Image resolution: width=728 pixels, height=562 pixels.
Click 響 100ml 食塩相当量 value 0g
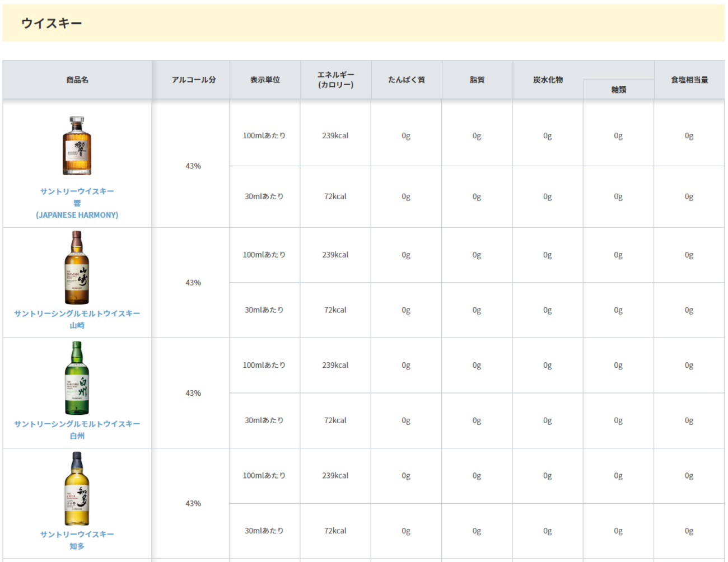(689, 136)
